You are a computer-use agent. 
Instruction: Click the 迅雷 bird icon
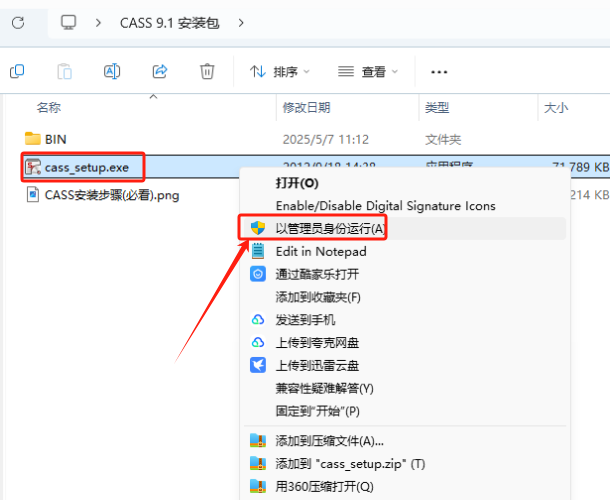pyautogui.click(x=258, y=365)
